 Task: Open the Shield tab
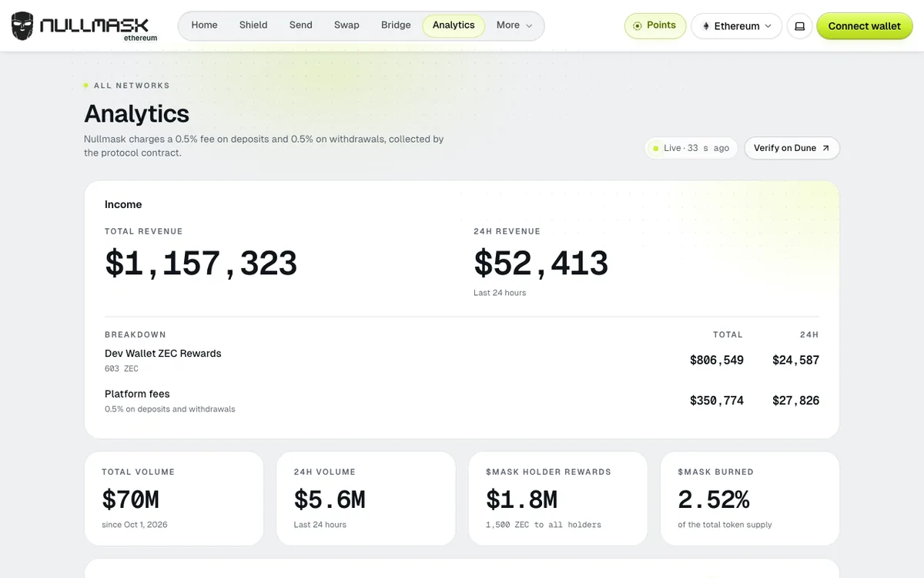tap(253, 25)
